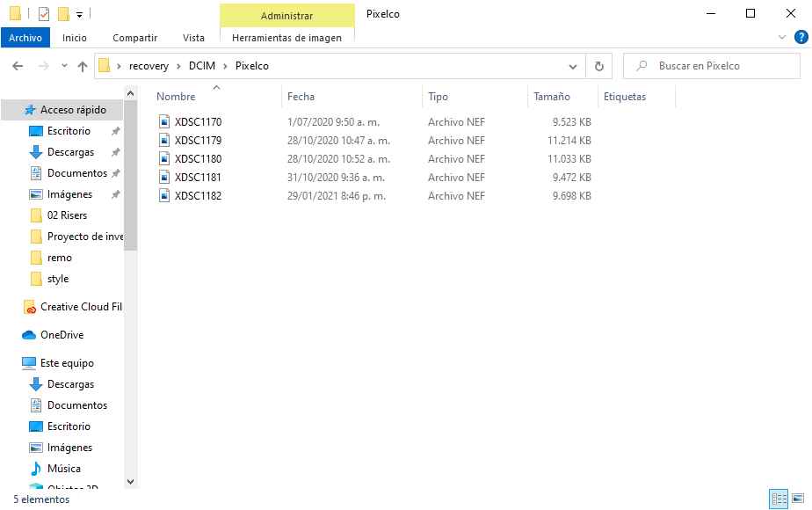
Task: Open the Proyecto de inve folder
Action: pos(85,237)
